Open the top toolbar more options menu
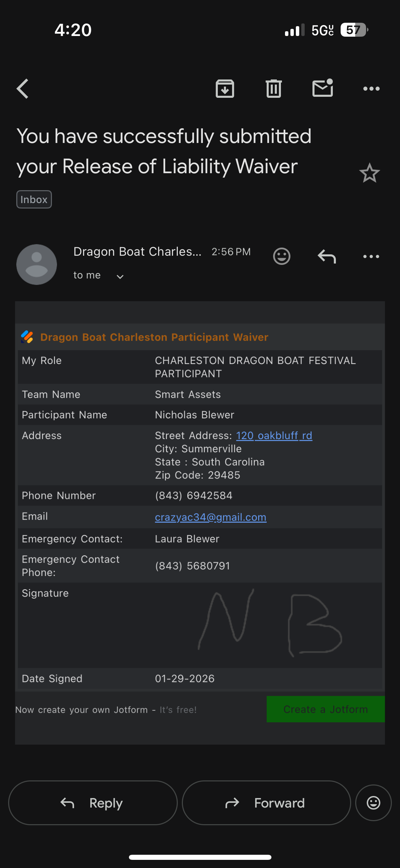The image size is (400, 868). 371,89
